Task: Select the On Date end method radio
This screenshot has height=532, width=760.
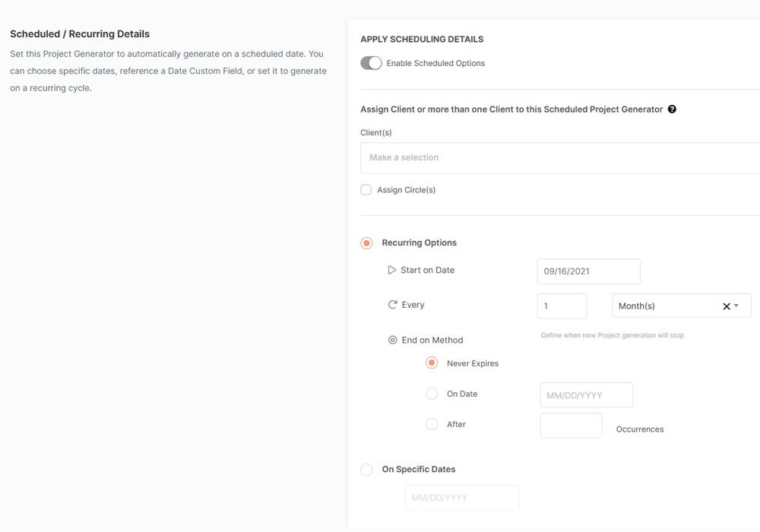Action: pyautogui.click(x=432, y=394)
